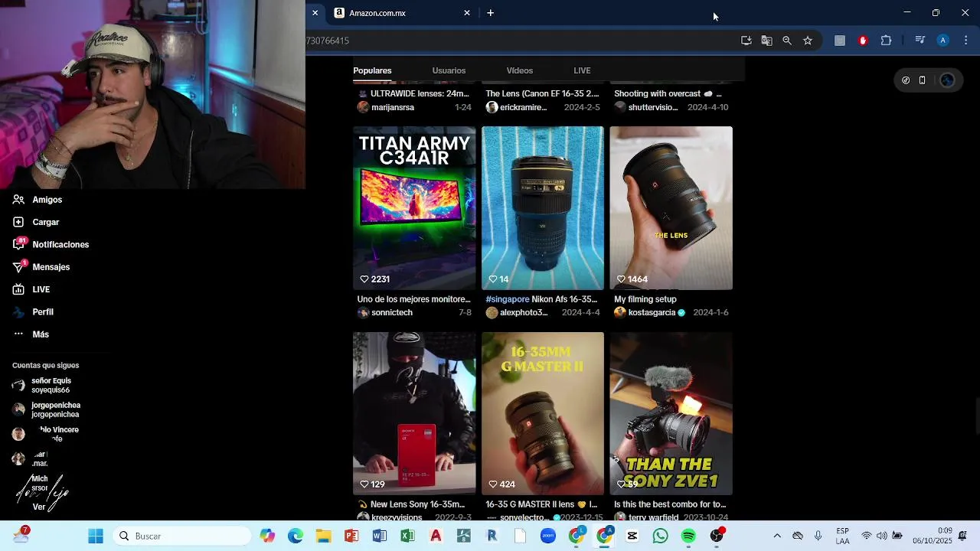Switch to the Videos tab
This screenshot has width=980, height=551.
(519, 70)
